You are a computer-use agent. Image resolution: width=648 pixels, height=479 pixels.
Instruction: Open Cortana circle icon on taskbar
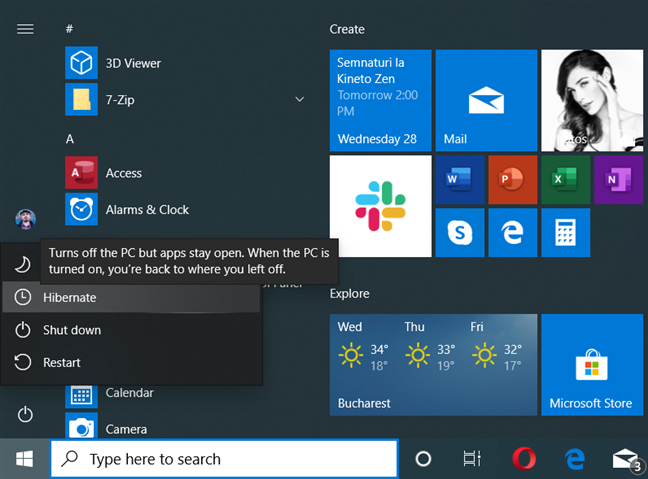pyautogui.click(x=423, y=459)
